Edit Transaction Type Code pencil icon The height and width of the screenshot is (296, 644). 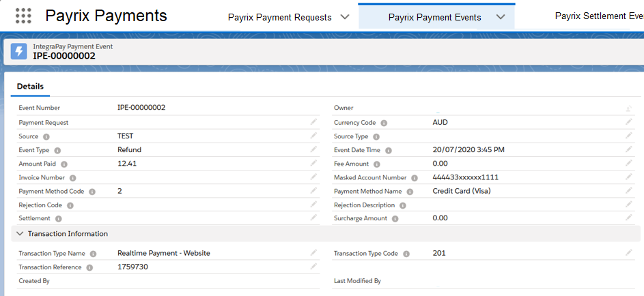(x=629, y=253)
